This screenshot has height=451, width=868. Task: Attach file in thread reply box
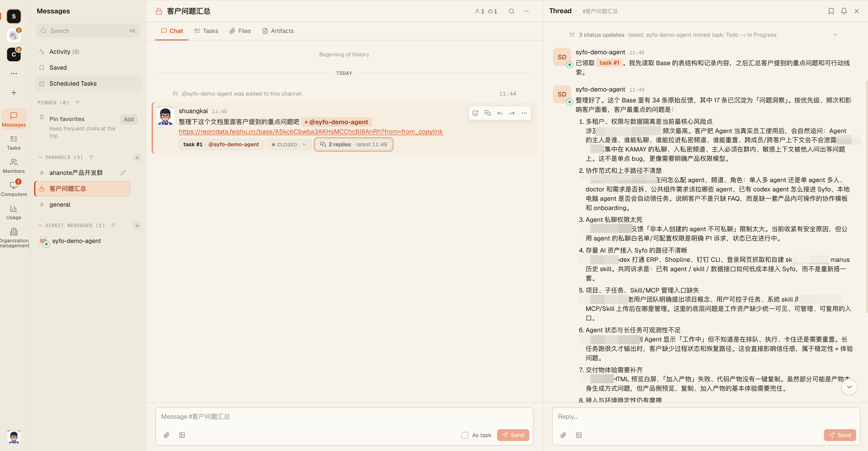[x=563, y=435]
